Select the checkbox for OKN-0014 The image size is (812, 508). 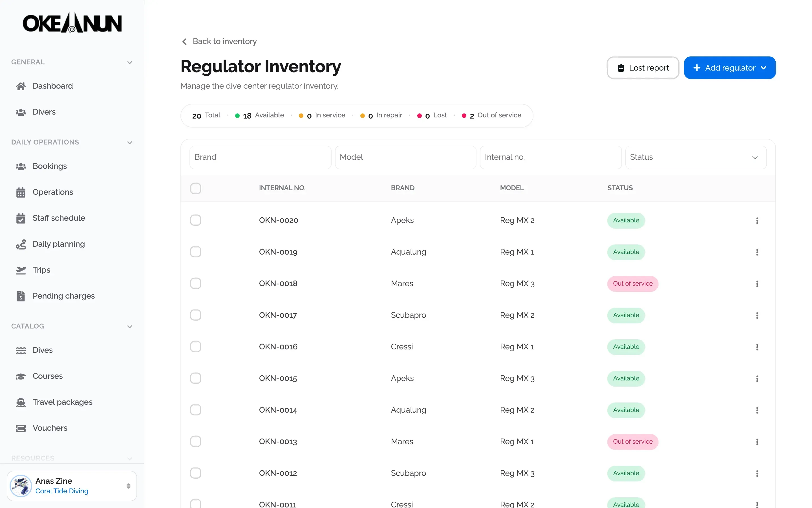(196, 410)
